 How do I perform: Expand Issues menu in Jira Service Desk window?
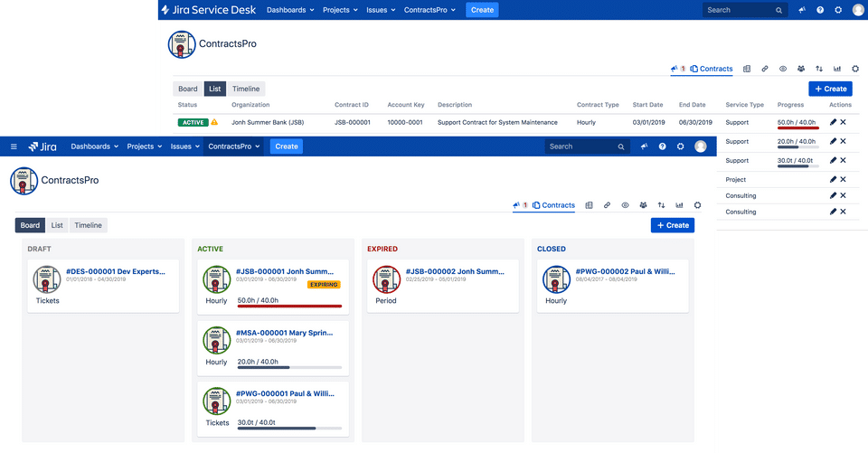[381, 10]
